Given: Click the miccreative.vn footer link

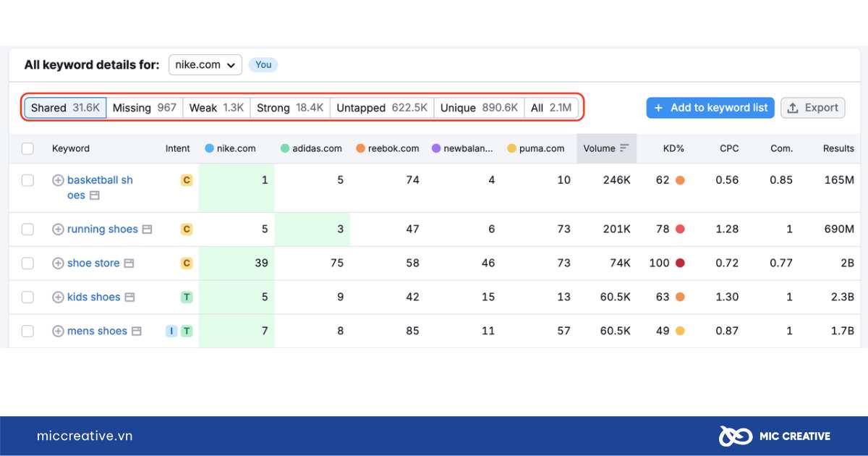Looking at the screenshot, I should click(x=85, y=436).
